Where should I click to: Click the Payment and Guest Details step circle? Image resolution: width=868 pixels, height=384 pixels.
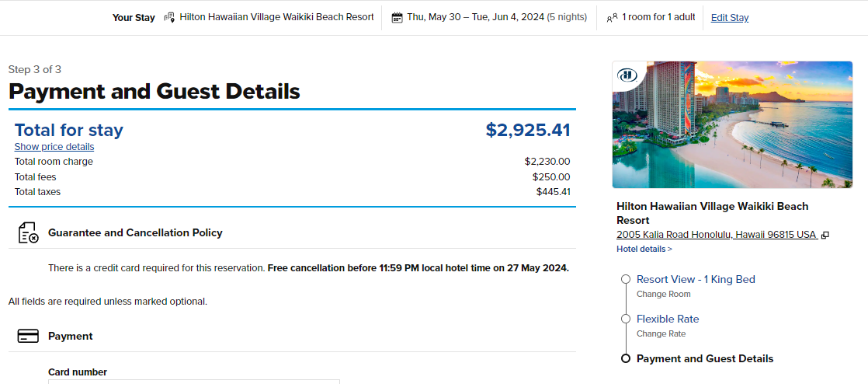pos(625,358)
